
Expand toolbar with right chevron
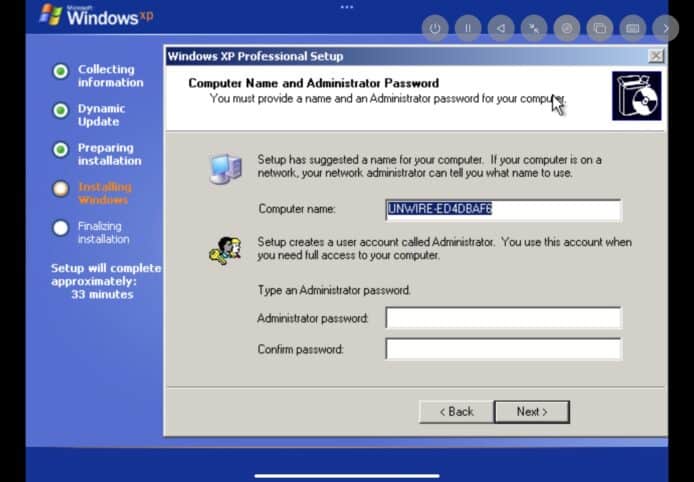pyautogui.click(x=665, y=29)
